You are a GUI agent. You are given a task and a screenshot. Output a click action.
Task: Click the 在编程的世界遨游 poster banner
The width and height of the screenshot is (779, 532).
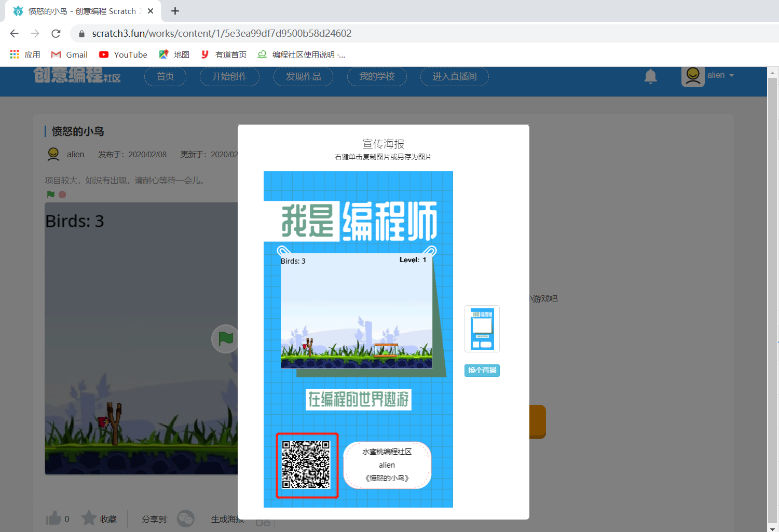coord(359,400)
